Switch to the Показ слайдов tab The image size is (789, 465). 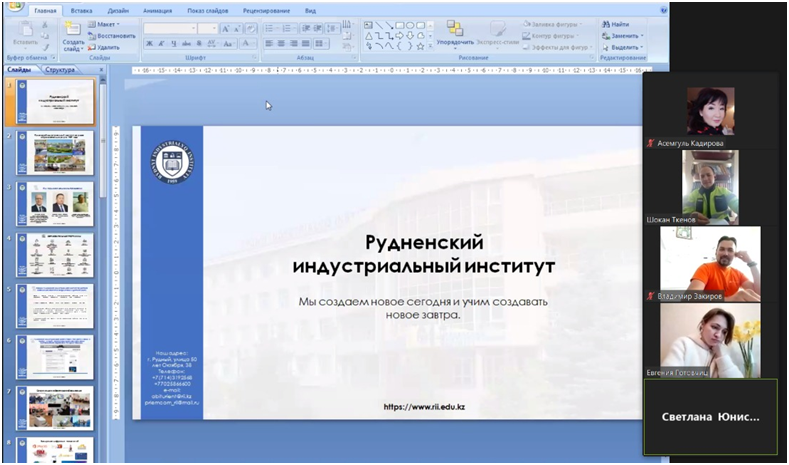pos(207,11)
